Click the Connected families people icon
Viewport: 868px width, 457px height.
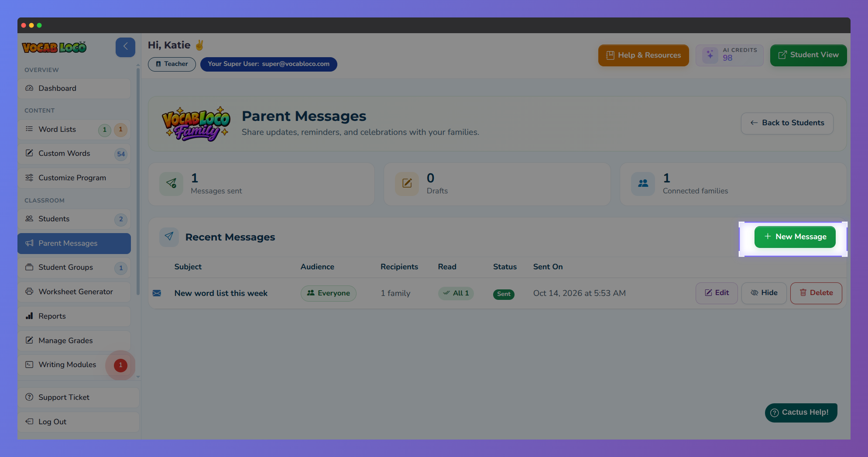point(643,184)
